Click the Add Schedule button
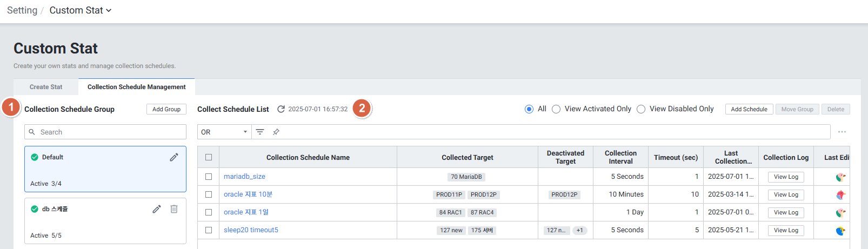Viewport: 868px width, 249px height. 749,109
